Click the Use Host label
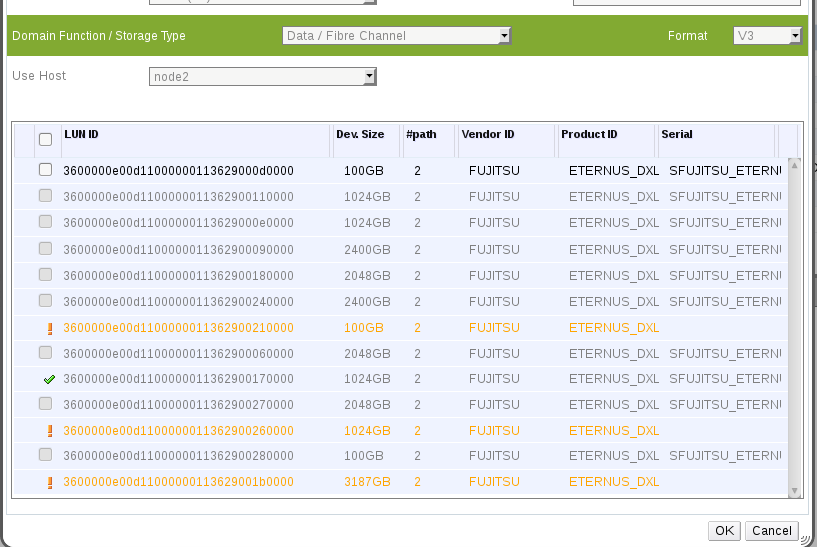The height and width of the screenshot is (547, 817). (x=39, y=76)
